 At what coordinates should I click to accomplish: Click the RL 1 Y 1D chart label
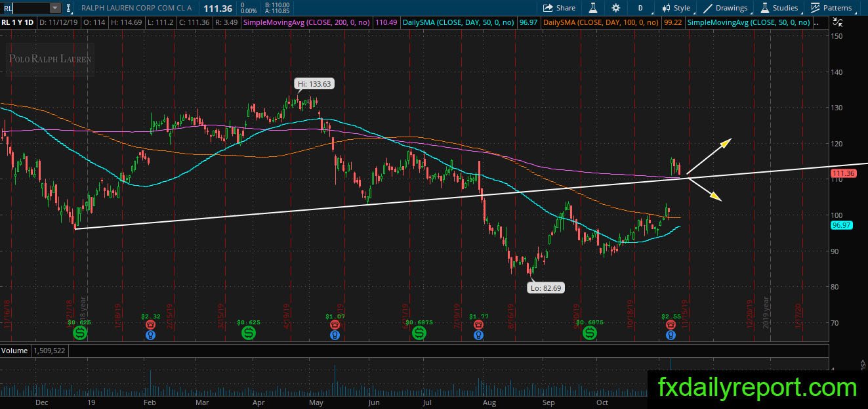click(18, 22)
